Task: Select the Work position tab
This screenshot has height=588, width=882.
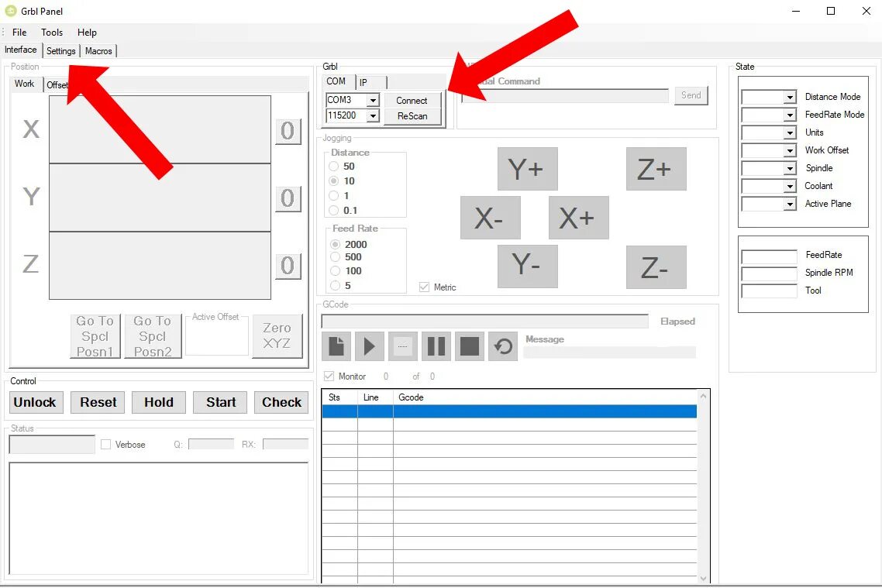Action: (x=25, y=84)
